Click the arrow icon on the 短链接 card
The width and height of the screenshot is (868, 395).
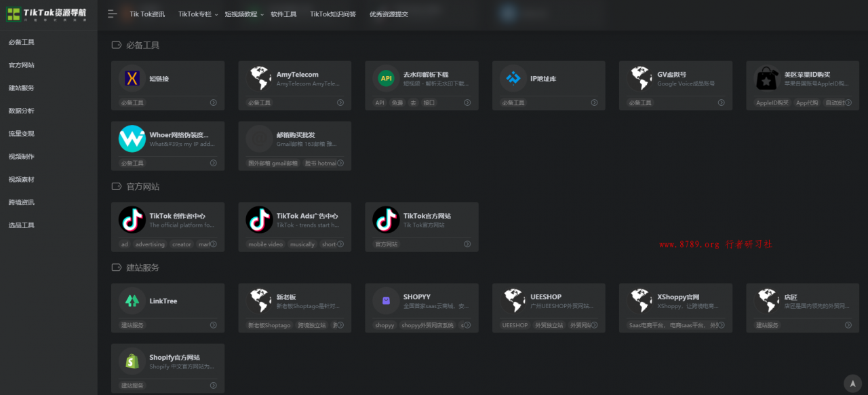(x=213, y=102)
